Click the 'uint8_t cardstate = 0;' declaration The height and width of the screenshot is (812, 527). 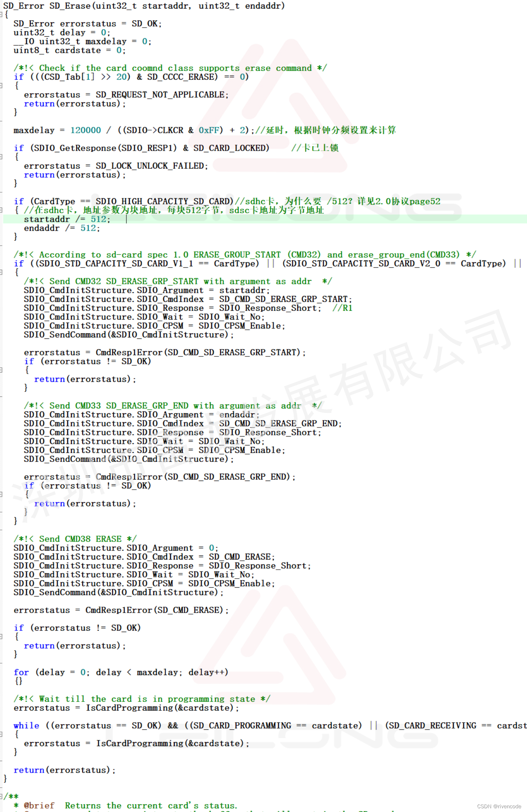(x=70, y=50)
